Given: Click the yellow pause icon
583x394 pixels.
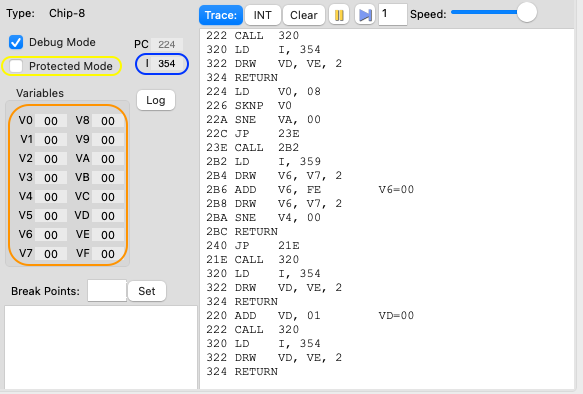Looking at the screenshot, I should point(339,15).
